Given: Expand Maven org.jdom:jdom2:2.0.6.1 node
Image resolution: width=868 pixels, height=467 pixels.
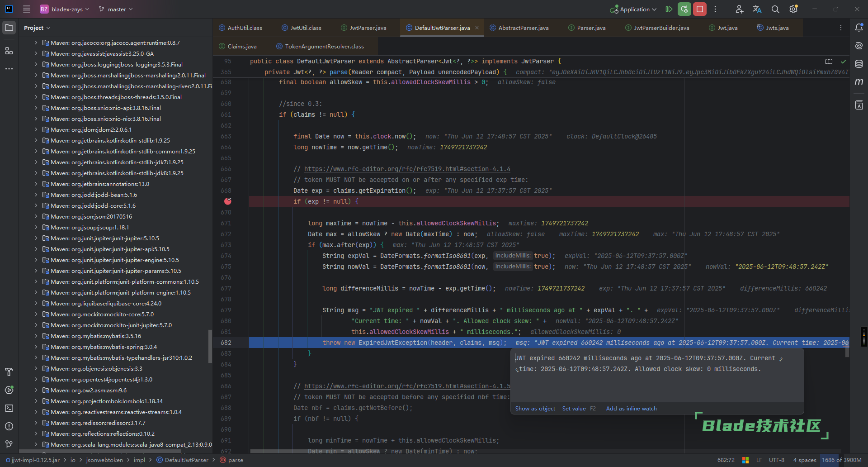Looking at the screenshot, I should click(36, 129).
